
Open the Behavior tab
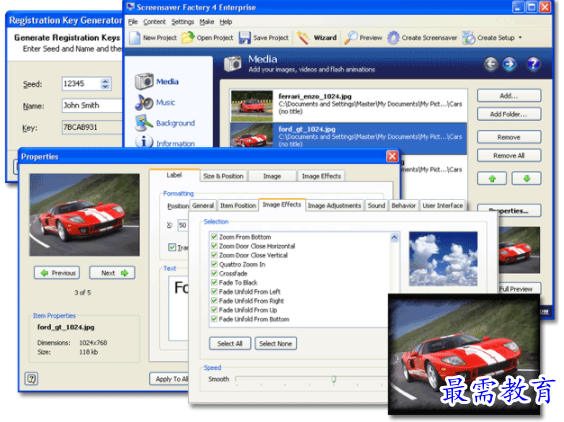pyautogui.click(x=403, y=205)
